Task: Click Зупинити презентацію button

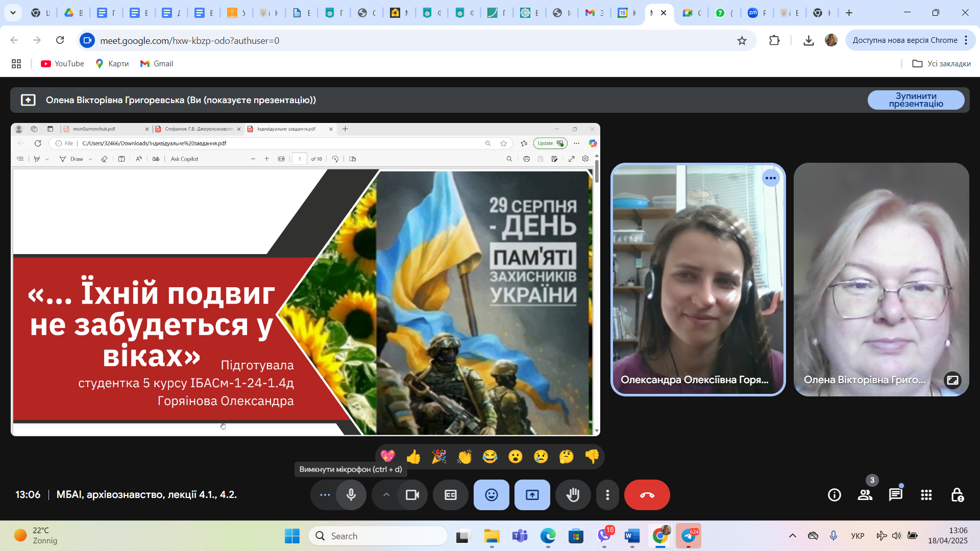Action: pyautogui.click(x=916, y=100)
